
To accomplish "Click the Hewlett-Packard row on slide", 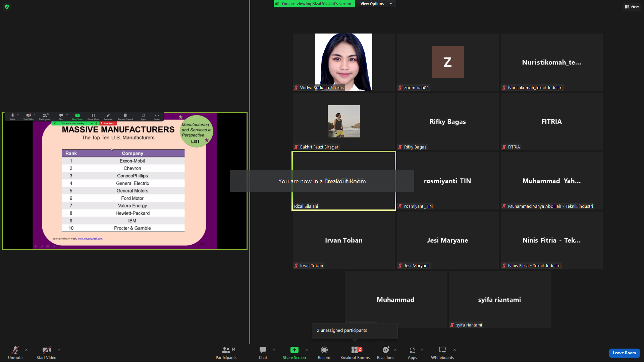I will coord(123,213).
